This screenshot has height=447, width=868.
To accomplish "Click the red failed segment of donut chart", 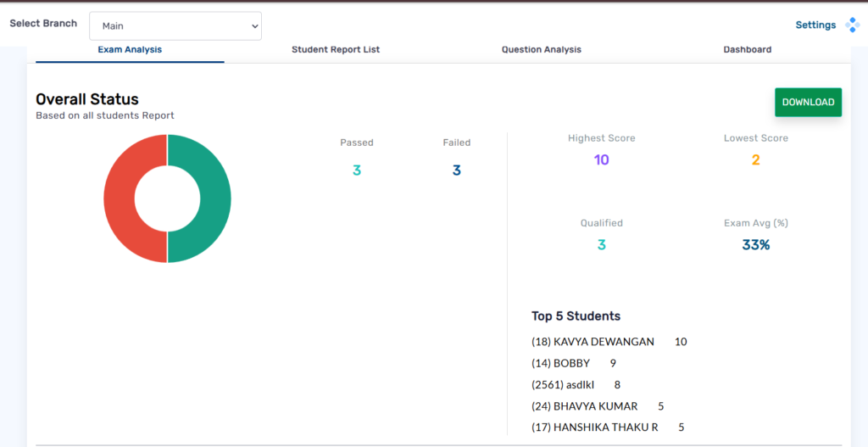I will (119, 198).
